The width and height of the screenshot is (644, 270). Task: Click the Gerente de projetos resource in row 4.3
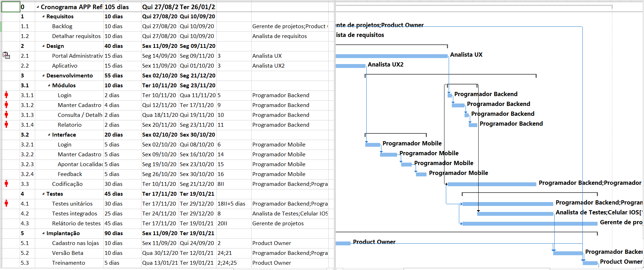[290, 224]
